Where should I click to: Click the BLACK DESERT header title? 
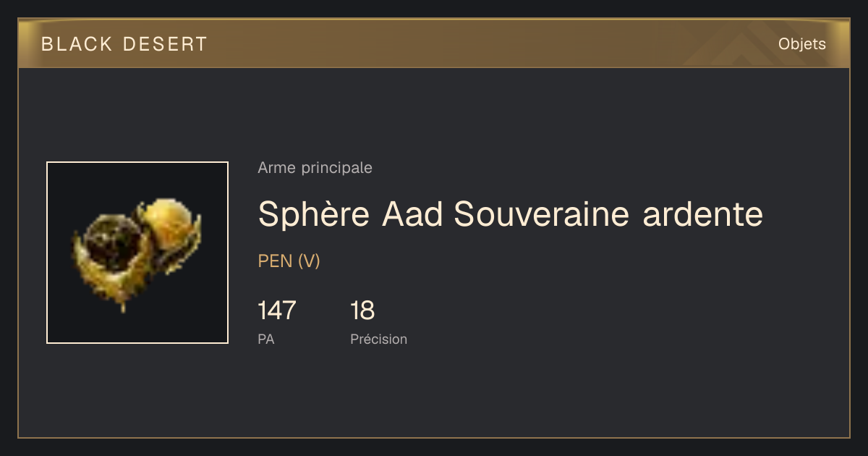pyautogui.click(x=124, y=44)
